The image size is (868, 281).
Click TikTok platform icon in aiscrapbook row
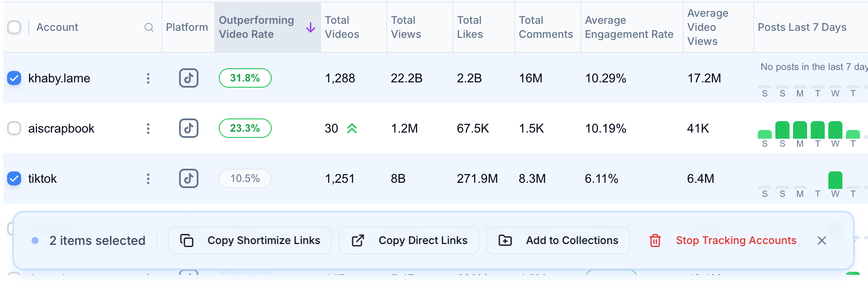(188, 128)
